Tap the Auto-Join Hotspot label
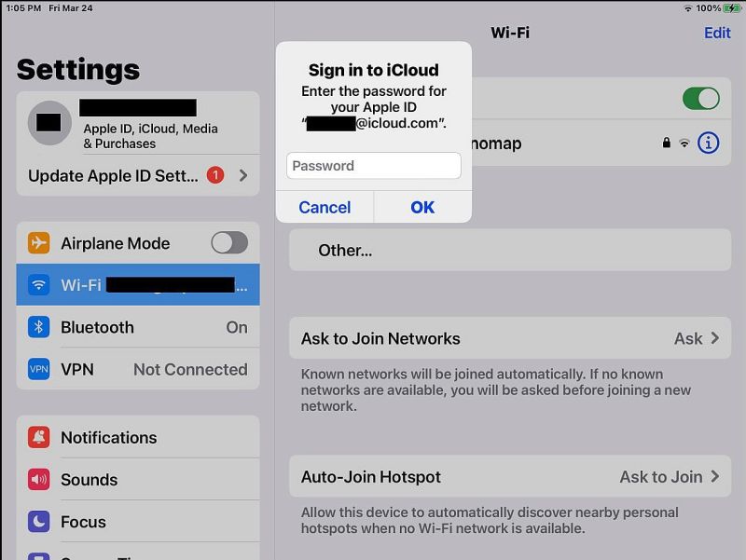Screen dimensions: 746x560 point(370,477)
